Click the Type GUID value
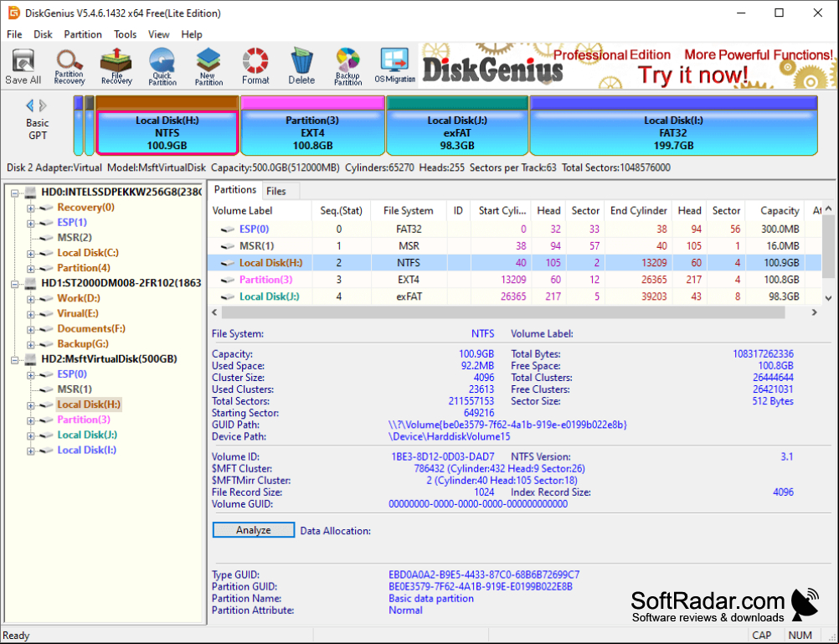 (484, 575)
